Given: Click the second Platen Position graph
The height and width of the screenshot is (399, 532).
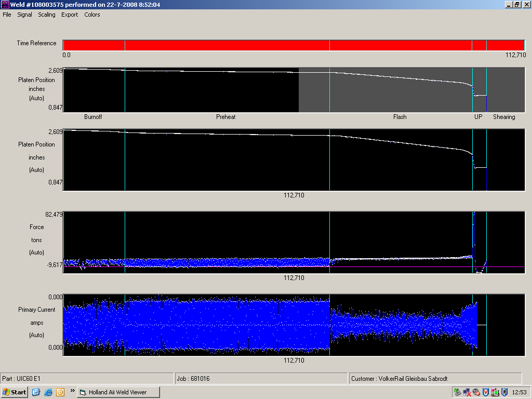Looking at the screenshot, I should tap(294, 160).
